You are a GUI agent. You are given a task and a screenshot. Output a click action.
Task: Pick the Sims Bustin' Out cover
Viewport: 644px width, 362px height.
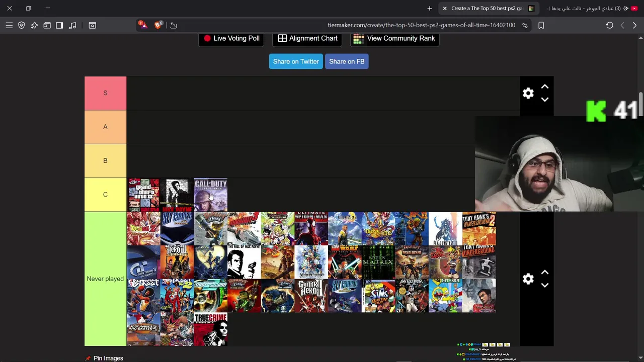click(x=378, y=296)
